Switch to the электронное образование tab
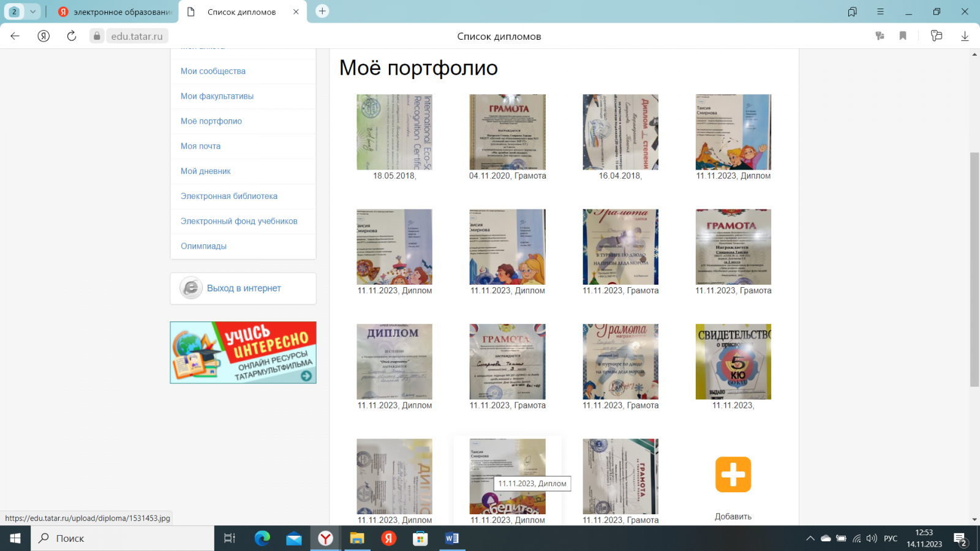Viewport: 980px width, 551px height. coord(116,12)
